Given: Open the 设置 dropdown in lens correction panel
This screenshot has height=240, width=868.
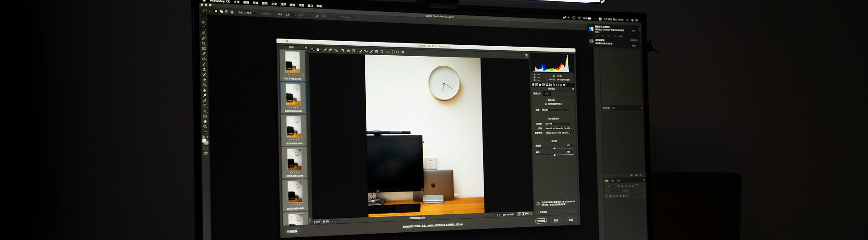Looking at the screenshot, I should click(556, 110).
